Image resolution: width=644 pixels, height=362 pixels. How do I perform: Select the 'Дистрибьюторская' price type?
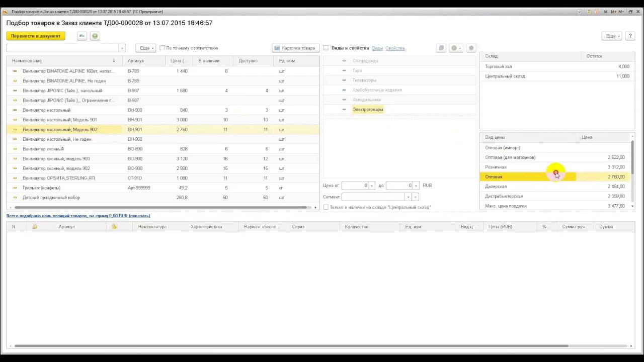pyautogui.click(x=555, y=196)
